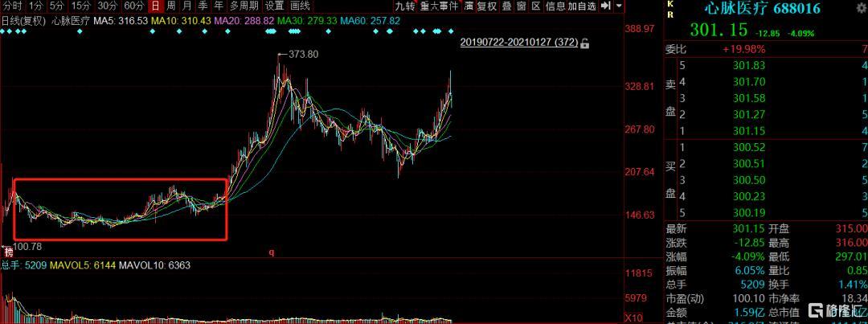The image size is (868, 324).
Task: Select the 5分 period tab
Action: pyautogui.click(x=56, y=6)
